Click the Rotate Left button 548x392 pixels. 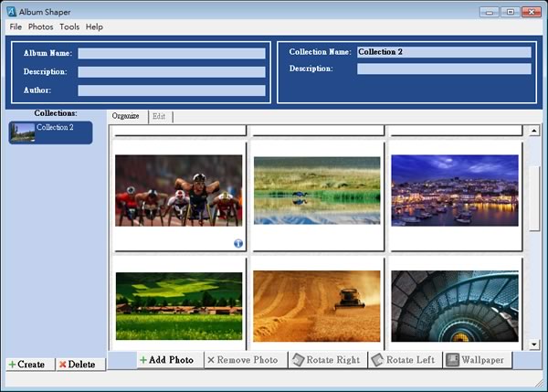(405, 360)
